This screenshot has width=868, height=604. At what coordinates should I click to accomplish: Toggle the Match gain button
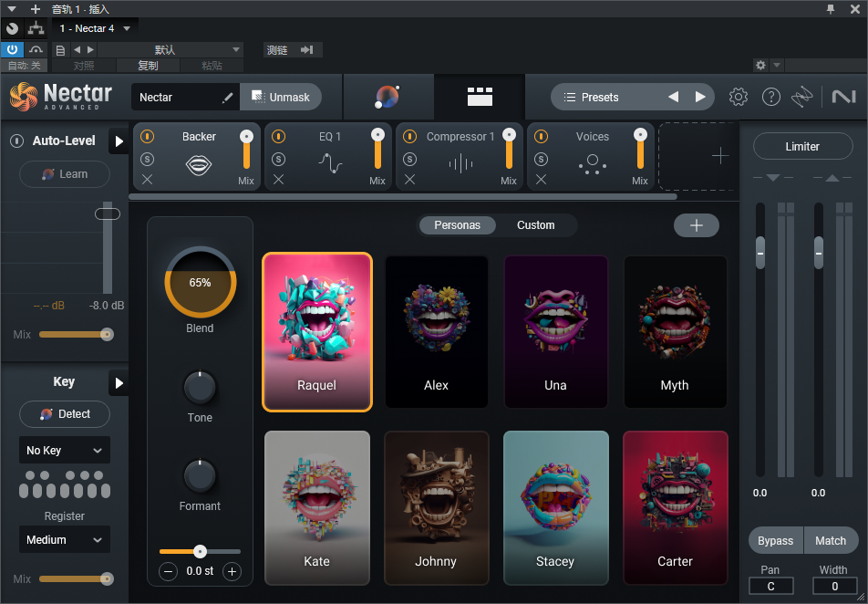point(831,541)
